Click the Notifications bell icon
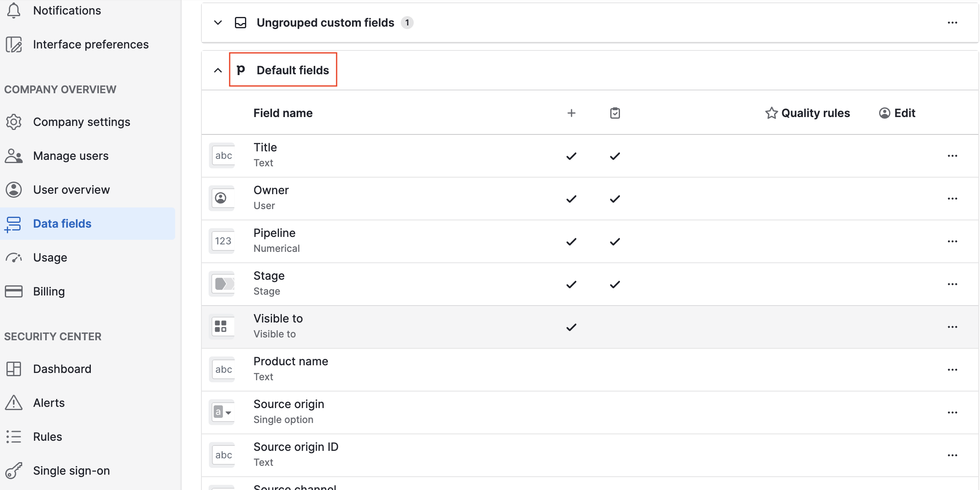The height and width of the screenshot is (490, 980). click(14, 10)
